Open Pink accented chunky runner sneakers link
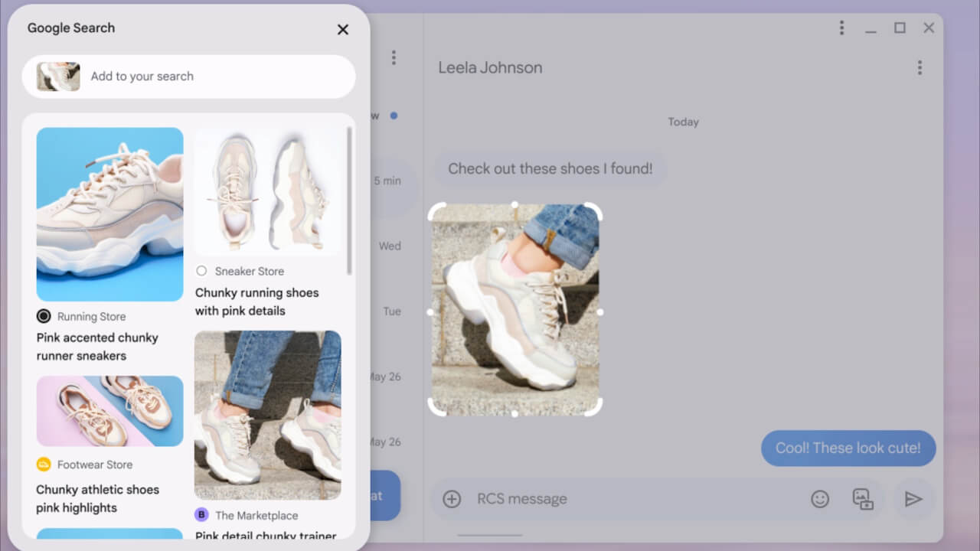The width and height of the screenshot is (980, 551). [x=97, y=347]
